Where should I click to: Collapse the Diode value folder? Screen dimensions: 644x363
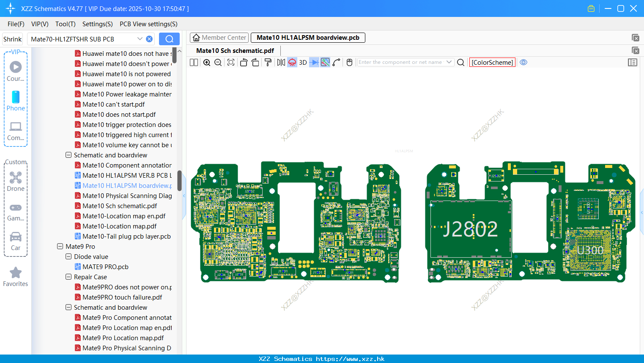tap(69, 257)
